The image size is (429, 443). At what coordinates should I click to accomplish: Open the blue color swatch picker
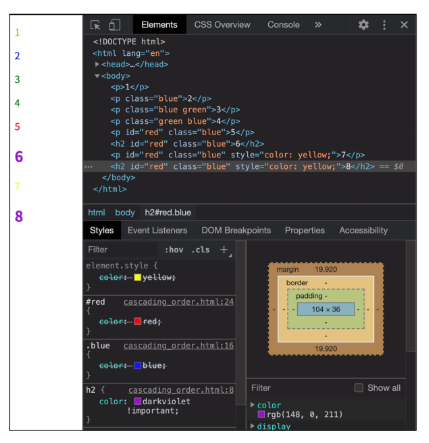(138, 365)
